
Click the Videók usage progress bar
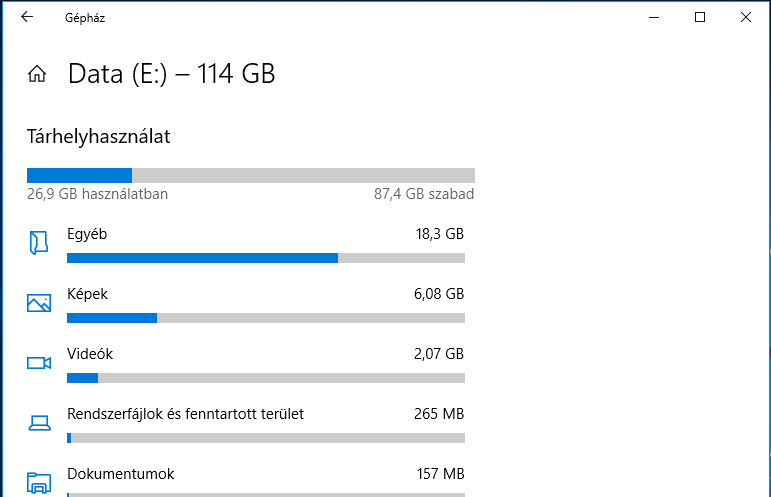pyautogui.click(x=266, y=378)
